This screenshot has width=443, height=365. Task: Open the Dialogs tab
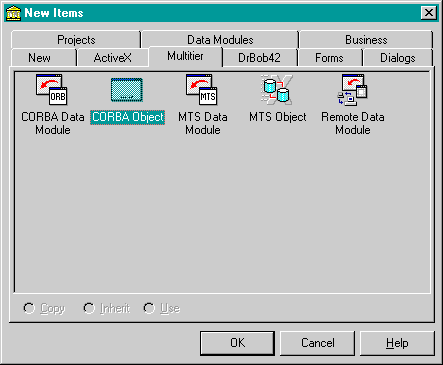coord(398,58)
